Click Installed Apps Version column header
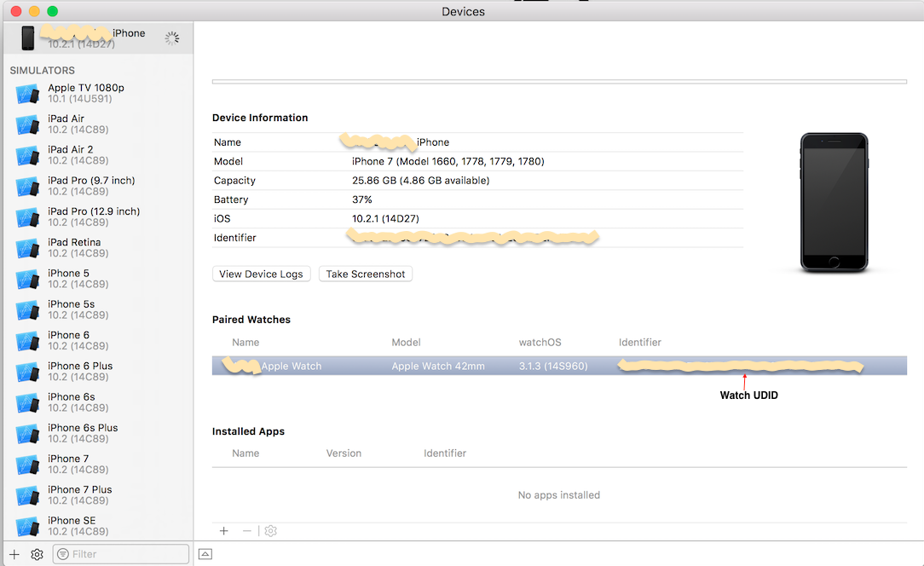Image resolution: width=924 pixels, height=566 pixels. [344, 453]
